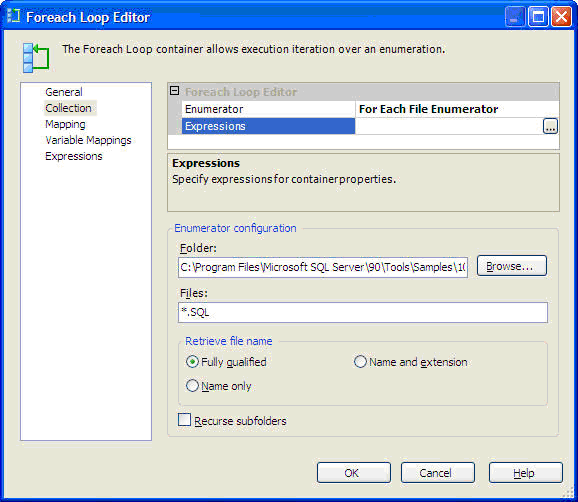578x502 pixels.
Task: Maximize the Foreach Loop Editor window
Action: coord(538,17)
